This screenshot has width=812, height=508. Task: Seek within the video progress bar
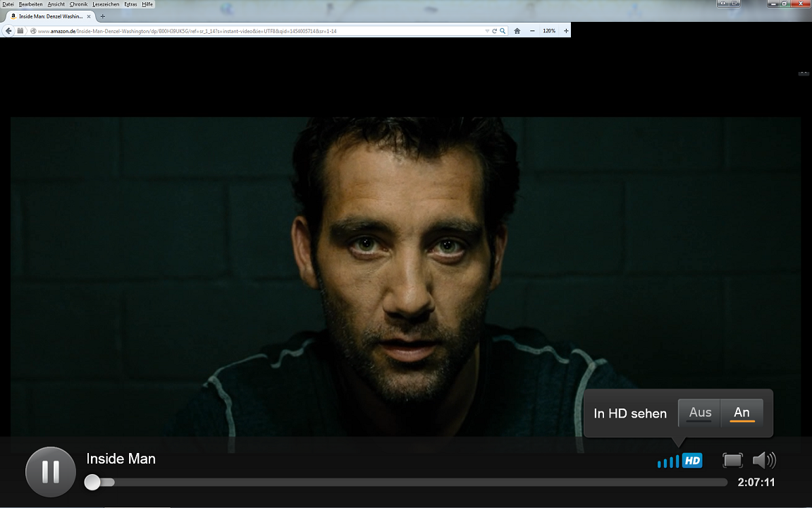(x=406, y=482)
